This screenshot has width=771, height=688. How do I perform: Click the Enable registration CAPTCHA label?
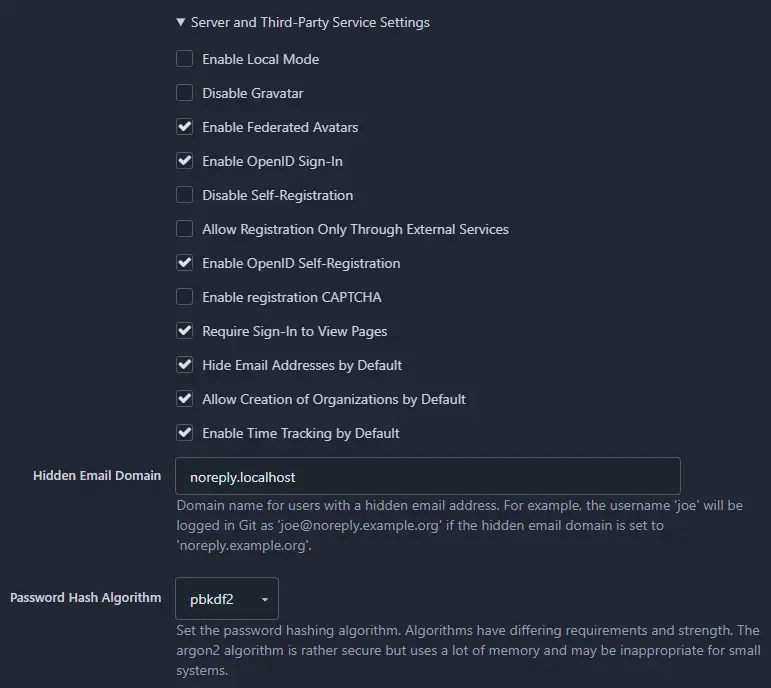[291, 297]
